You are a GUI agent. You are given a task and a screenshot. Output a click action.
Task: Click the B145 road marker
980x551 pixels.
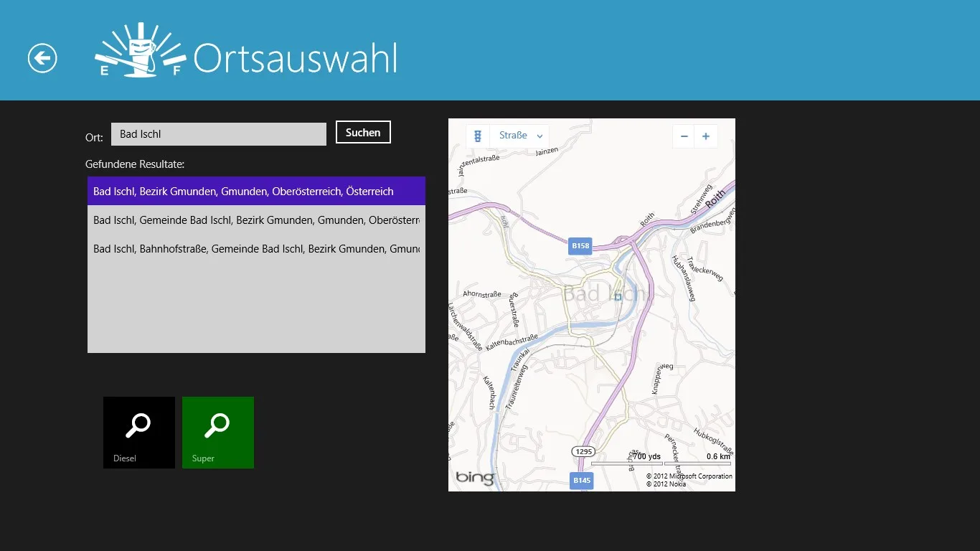click(x=582, y=480)
